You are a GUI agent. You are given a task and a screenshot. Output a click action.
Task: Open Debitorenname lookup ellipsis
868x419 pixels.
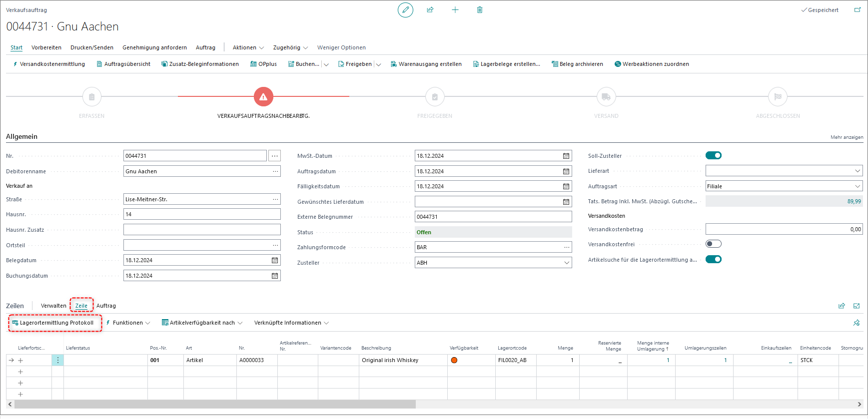[x=275, y=171]
